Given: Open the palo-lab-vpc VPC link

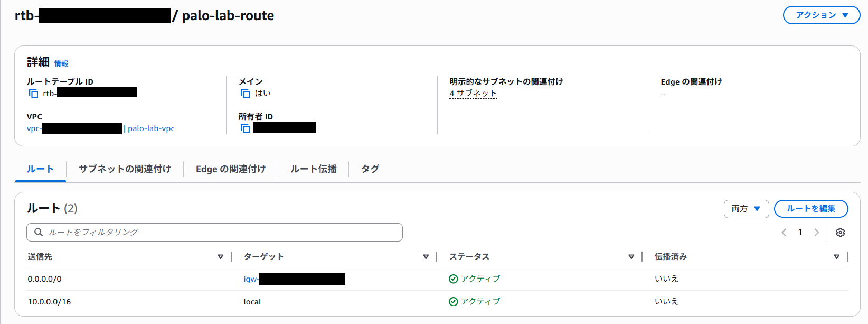Looking at the screenshot, I should pyautogui.click(x=151, y=128).
